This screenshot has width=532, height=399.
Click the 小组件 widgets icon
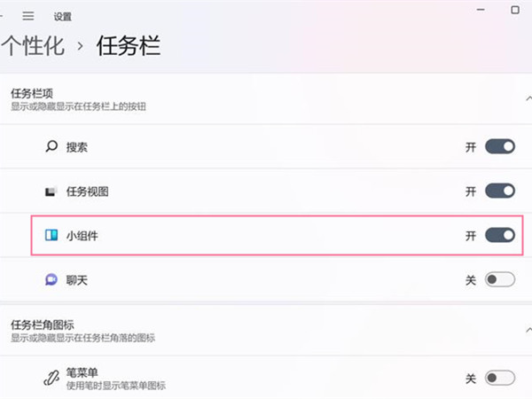[x=51, y=236]
